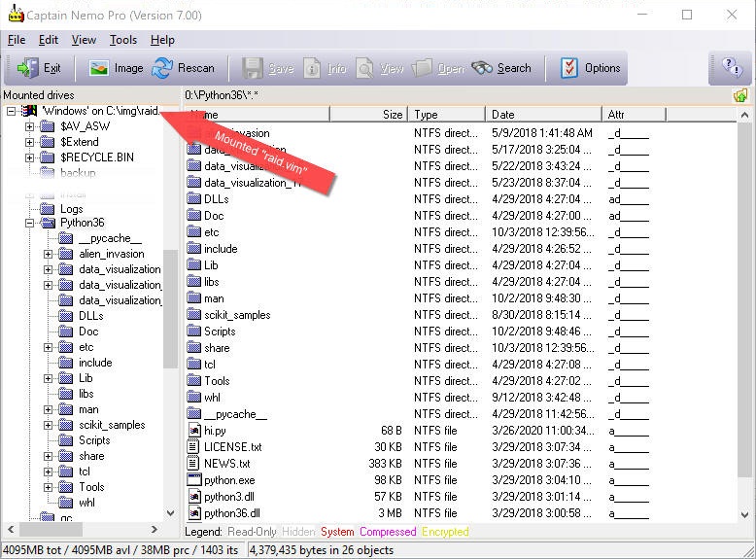Select the Logs folder in tree
756x559 pixels.
click(x=72, y=208)
